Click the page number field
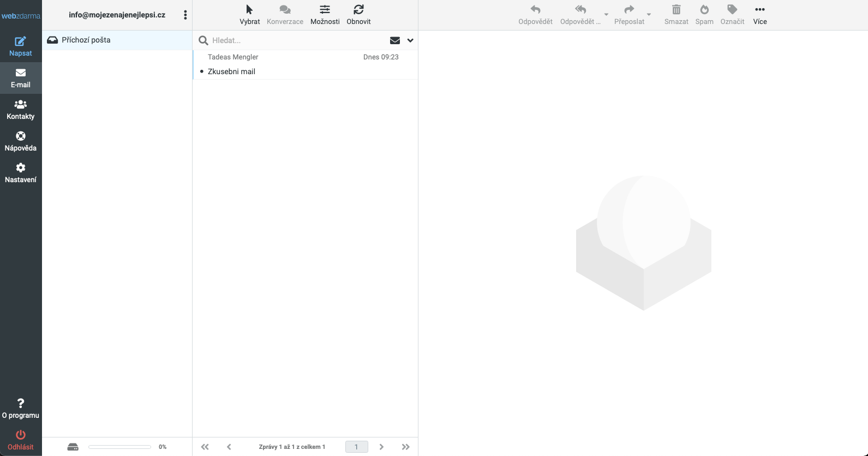868x456 pixels. click(357, 447)
